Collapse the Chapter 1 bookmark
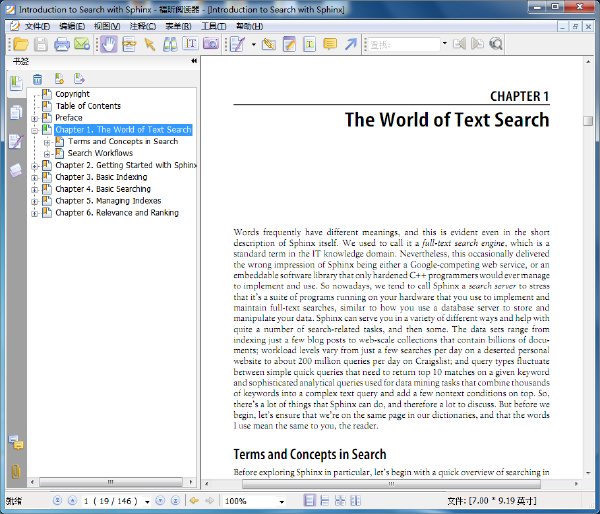This screenshot has width=600, height=514. (x=34, y=131)
